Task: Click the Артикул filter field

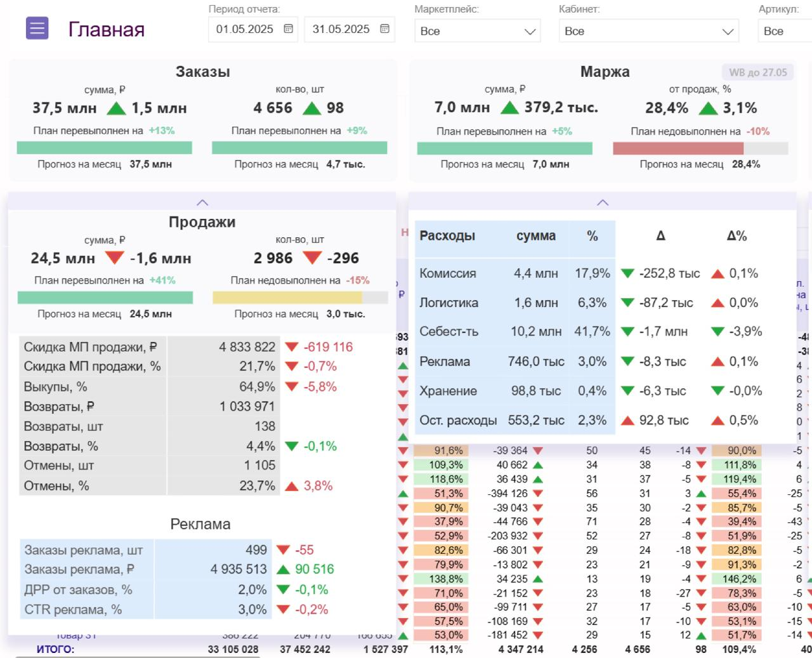Action: click(787, 30)
